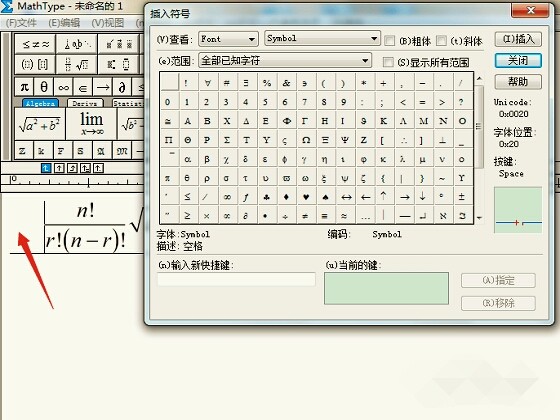The width and height of the screenshot is (560, 420).
Task: Click the 输入新快捷键 input field
Action: [236, 280]
